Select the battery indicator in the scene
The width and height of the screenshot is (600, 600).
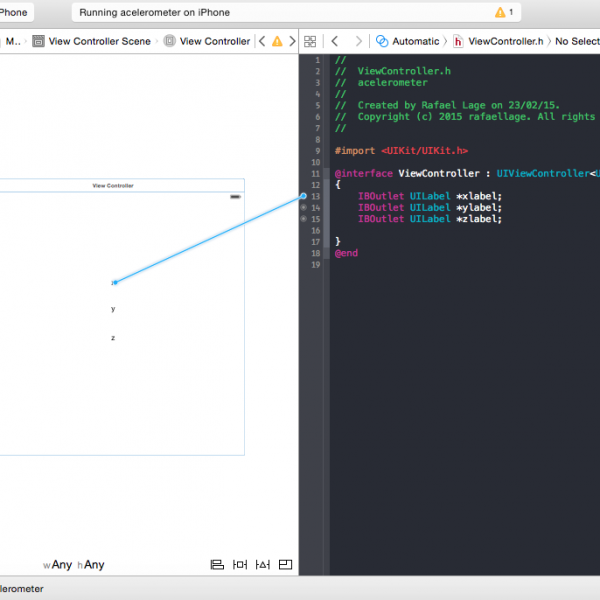[x=235, y=197]
